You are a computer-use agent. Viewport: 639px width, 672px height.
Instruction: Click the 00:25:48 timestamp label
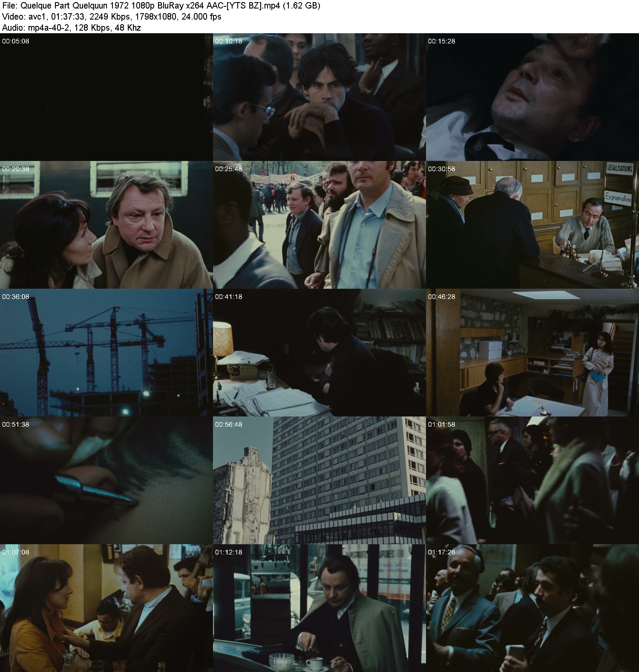[x=229, y=169]
